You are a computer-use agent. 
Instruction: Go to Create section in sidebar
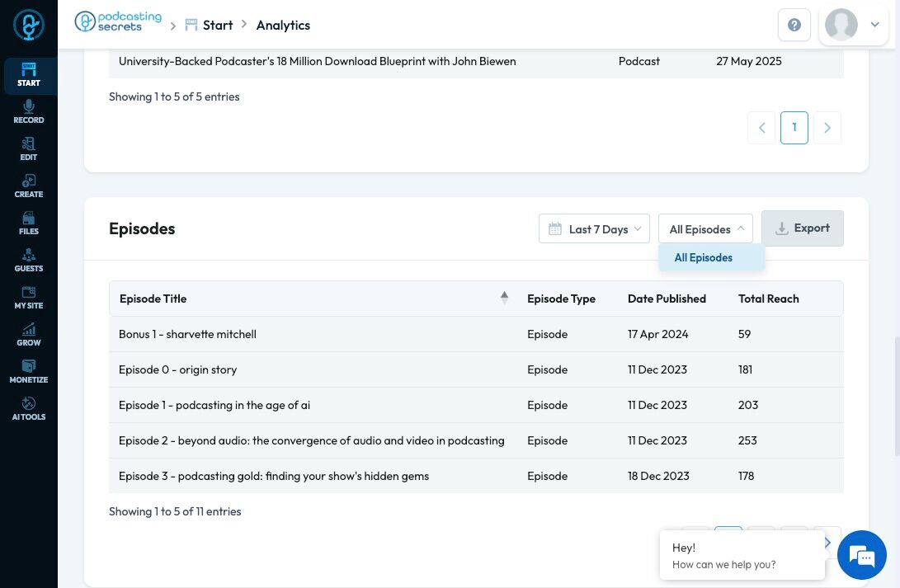(x=28, y=186)
